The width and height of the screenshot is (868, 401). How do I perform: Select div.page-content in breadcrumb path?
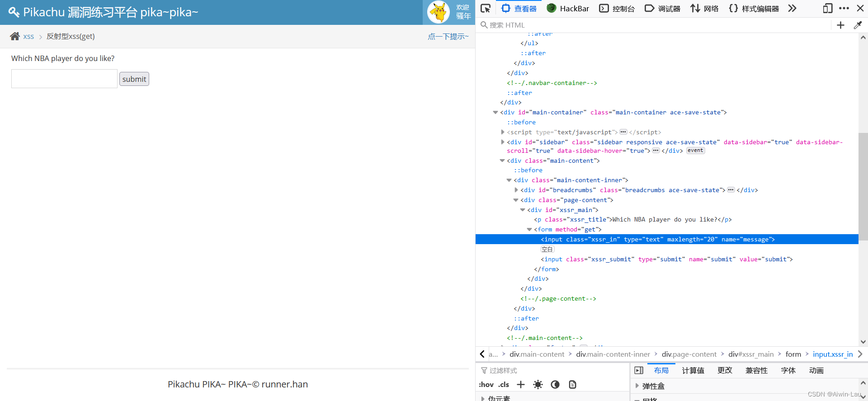tap(689, 354)
